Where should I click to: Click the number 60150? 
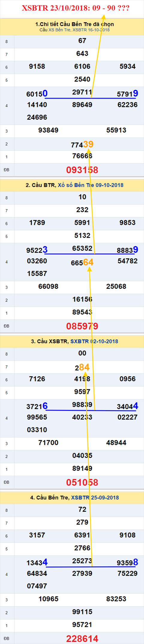37,94
